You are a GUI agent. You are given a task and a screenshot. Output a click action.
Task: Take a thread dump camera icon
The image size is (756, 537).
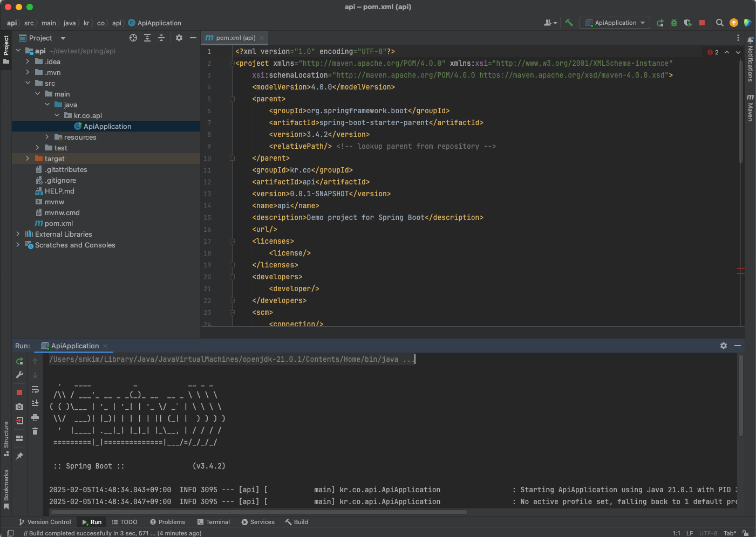(x=19, y=407)
